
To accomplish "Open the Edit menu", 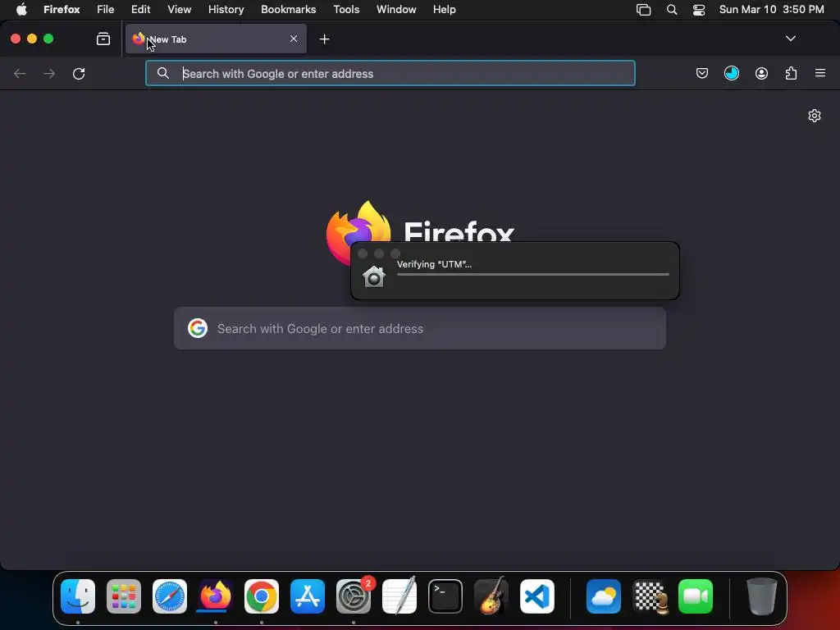I will tap(140, 10).
